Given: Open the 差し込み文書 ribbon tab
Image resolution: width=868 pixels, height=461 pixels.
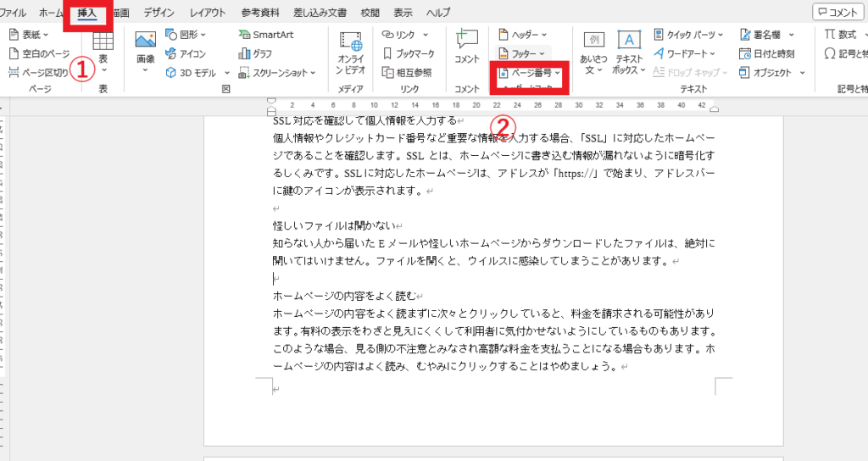Looking at the screenshot, I should [x=320, y=12].
